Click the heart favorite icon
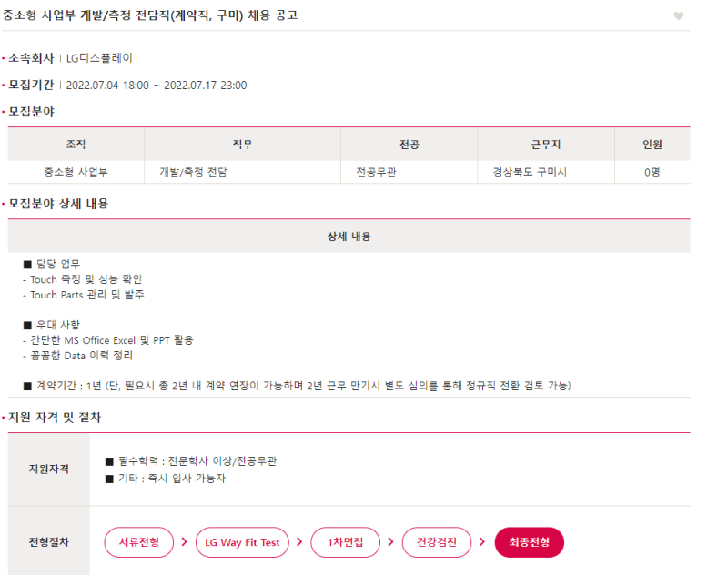728x575 pixels. tap(679, 15)
